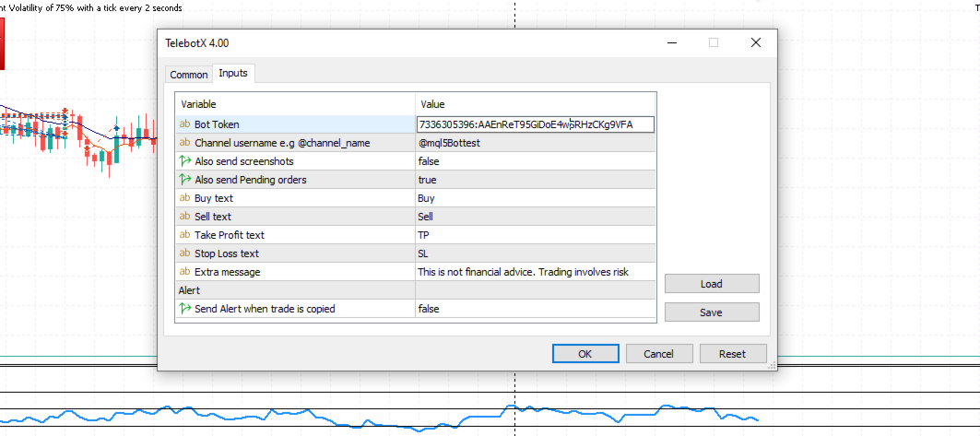This screenshot has height=436, width=980.
Task: Select the Bot Token variable row
Action: coord(296,124)
